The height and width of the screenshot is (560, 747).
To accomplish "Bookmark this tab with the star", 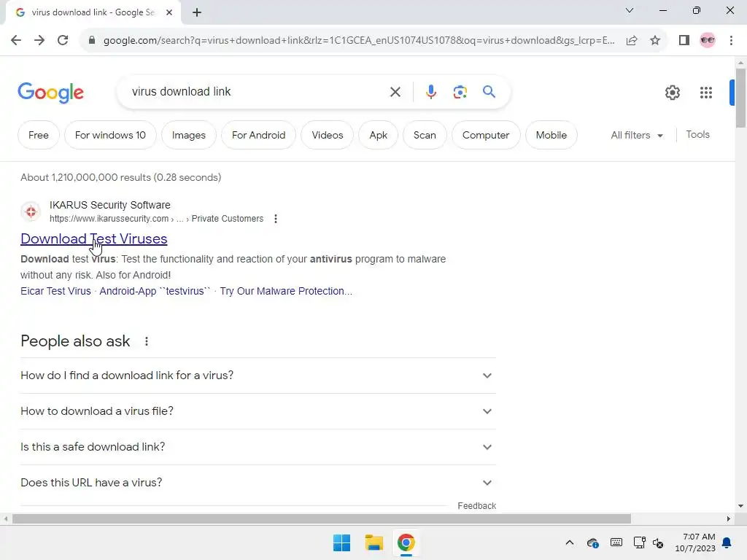I will [x=655, y=41].
